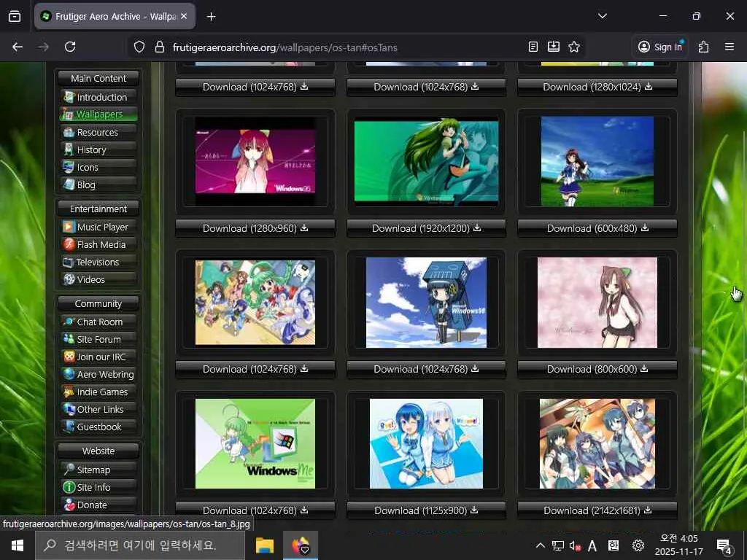Click the Guestbook icon

click(x=69, y=427)
